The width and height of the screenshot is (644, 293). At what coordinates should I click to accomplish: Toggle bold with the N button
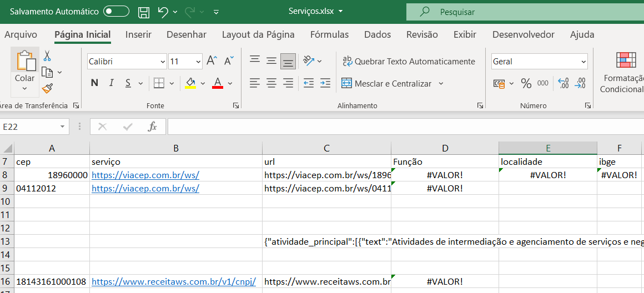click(94, 83)
